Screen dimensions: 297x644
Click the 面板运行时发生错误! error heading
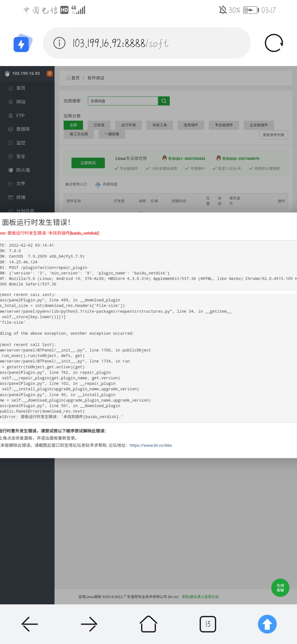36,222
